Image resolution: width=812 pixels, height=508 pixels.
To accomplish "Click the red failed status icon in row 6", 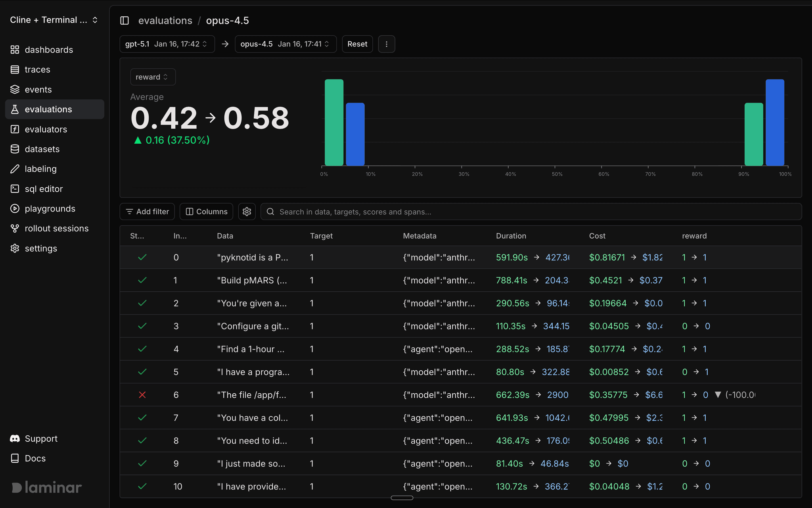I will point(142,395).
